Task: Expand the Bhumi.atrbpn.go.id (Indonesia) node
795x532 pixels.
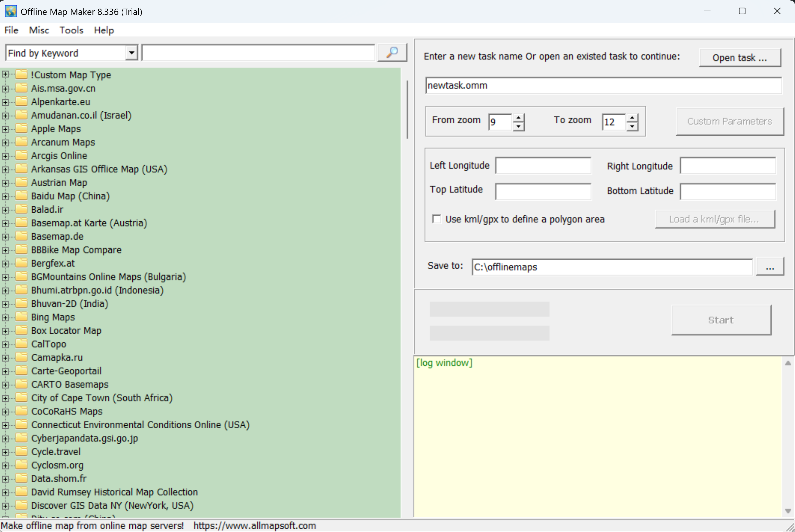Action: (x=5, y=290)
